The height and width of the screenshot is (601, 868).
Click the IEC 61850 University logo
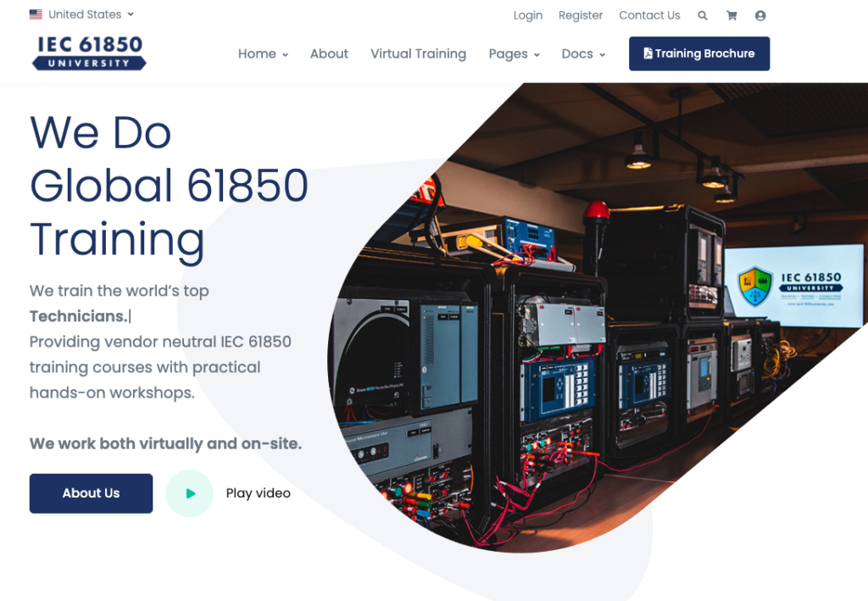[88, 53]
